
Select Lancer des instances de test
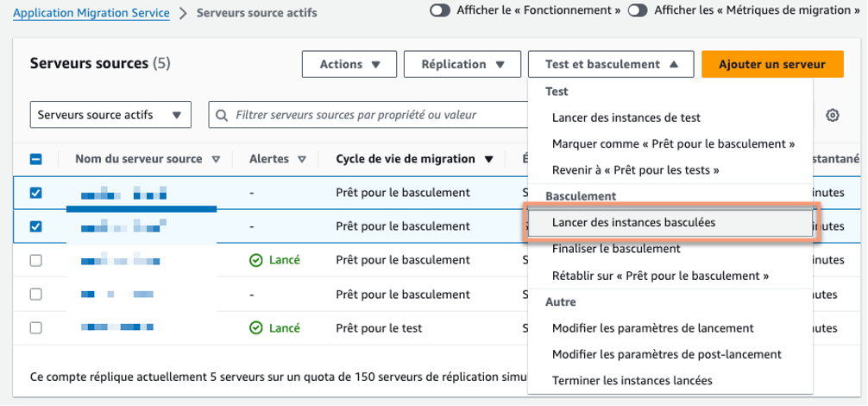click(626, 117)
